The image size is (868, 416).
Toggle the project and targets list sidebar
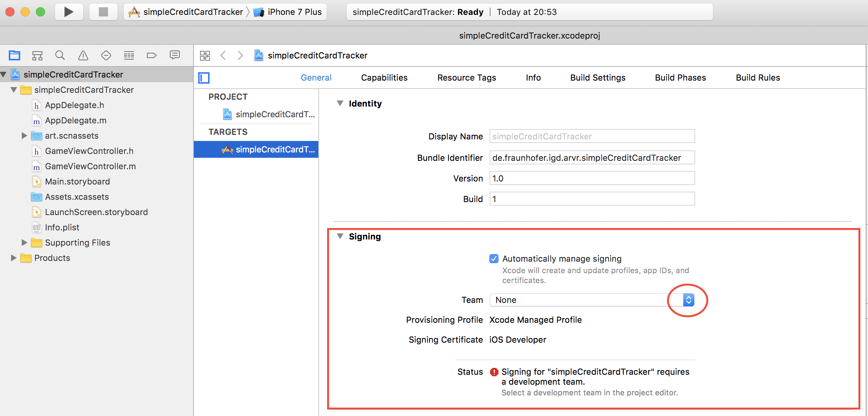pos(204,78)
